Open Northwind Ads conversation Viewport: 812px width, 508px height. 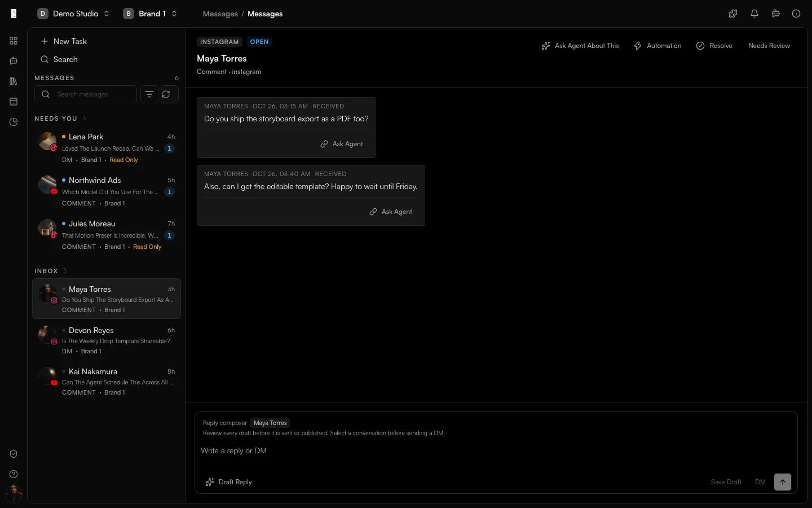(107, 191)
